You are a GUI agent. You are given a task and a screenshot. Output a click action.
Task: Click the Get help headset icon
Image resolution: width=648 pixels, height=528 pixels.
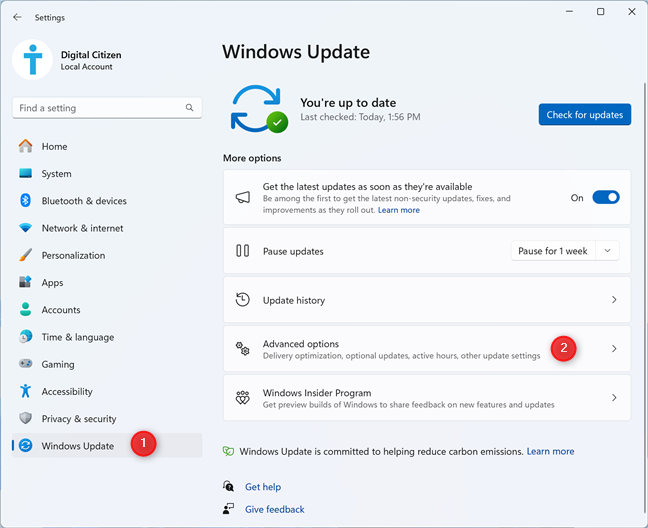pos(228,486)
